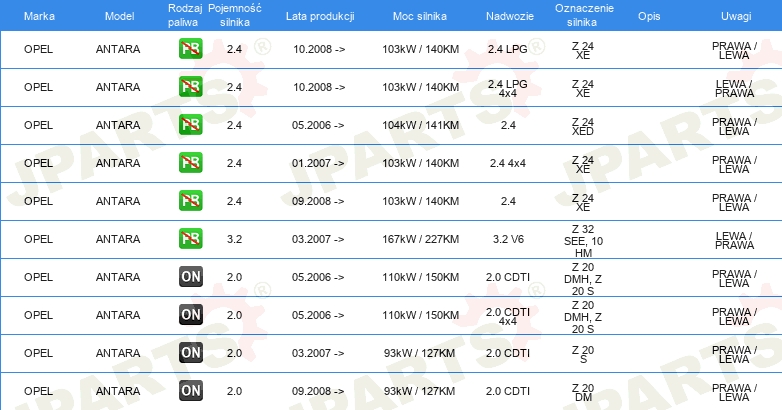Select the 09.2008 -> date in the PB petrol row
782x410 pixels.
318,201
